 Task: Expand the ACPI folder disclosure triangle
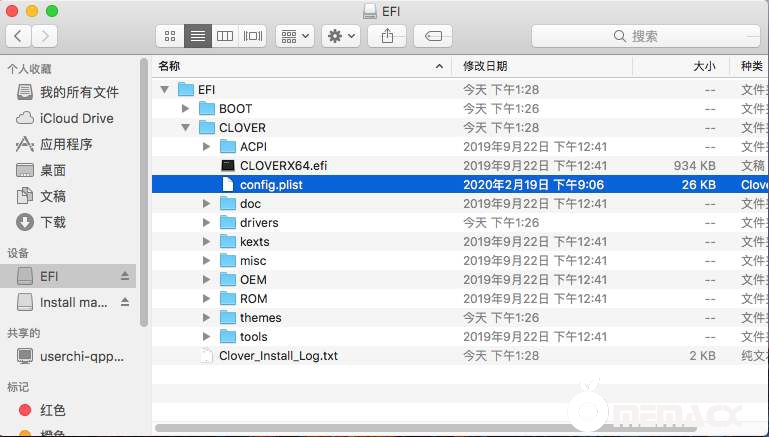pyautogui.click(x=207, y=147)
